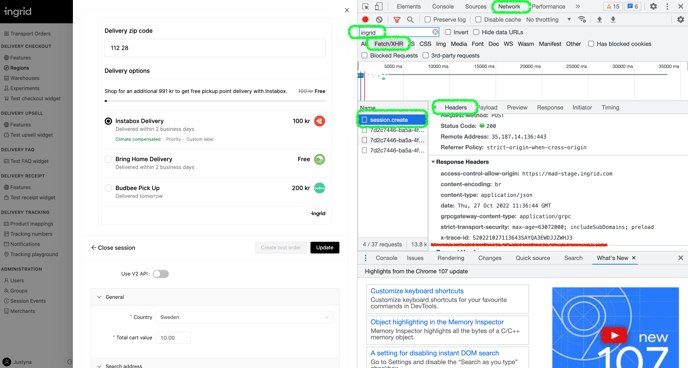688x368 pixels.
Task: Select the session.create request row
Action: (x=393, y=120)
